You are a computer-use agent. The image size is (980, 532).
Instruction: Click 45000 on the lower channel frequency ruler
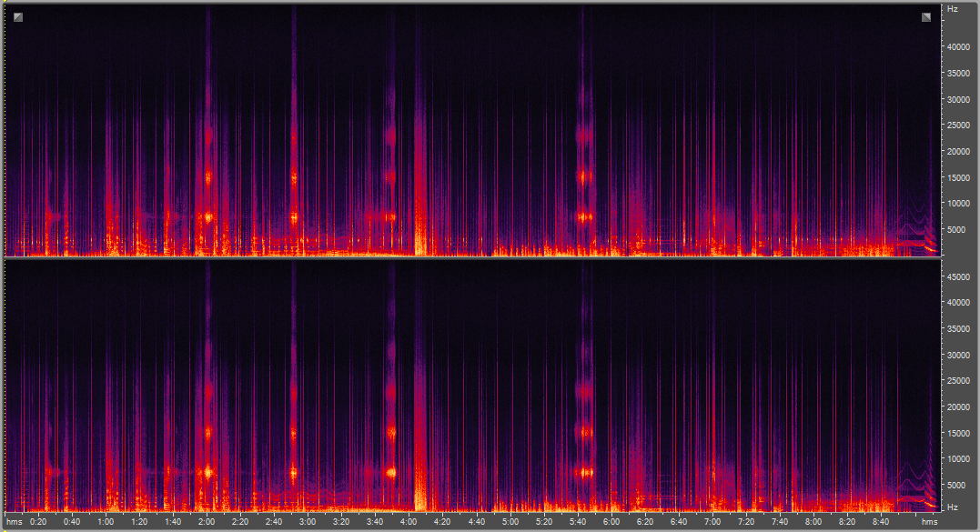959,276
